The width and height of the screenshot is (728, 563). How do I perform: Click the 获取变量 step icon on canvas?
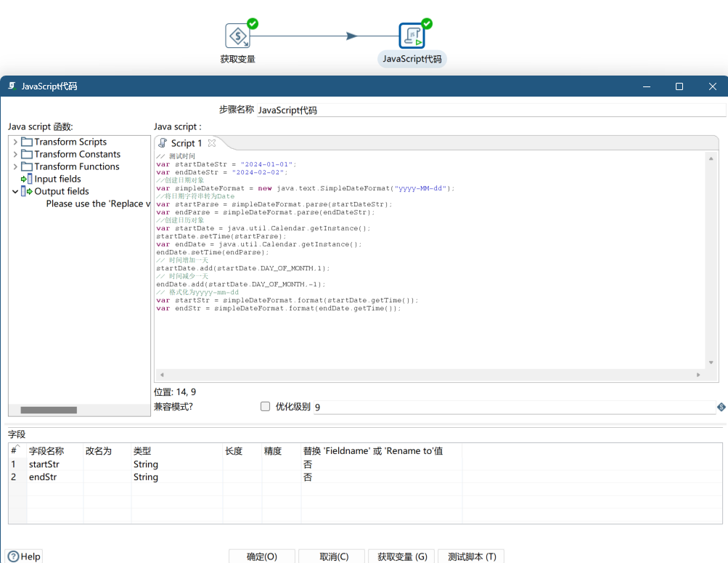pos(237,36)
